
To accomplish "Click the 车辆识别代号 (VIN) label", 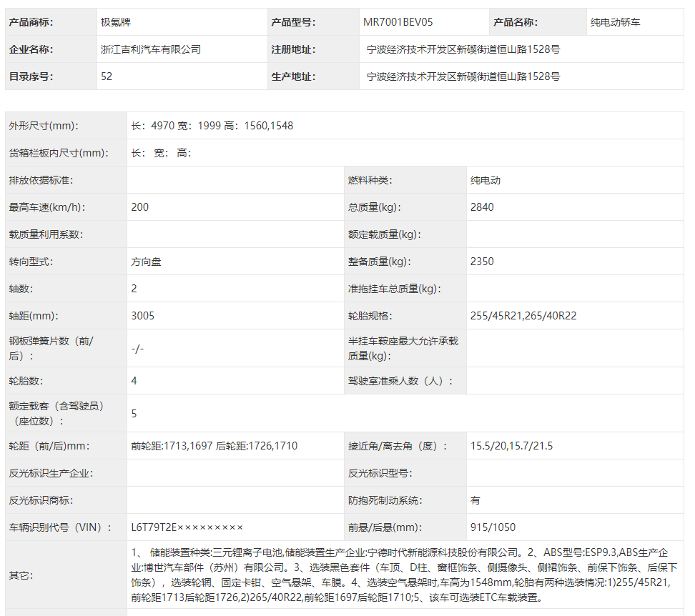I will (60, 527).
